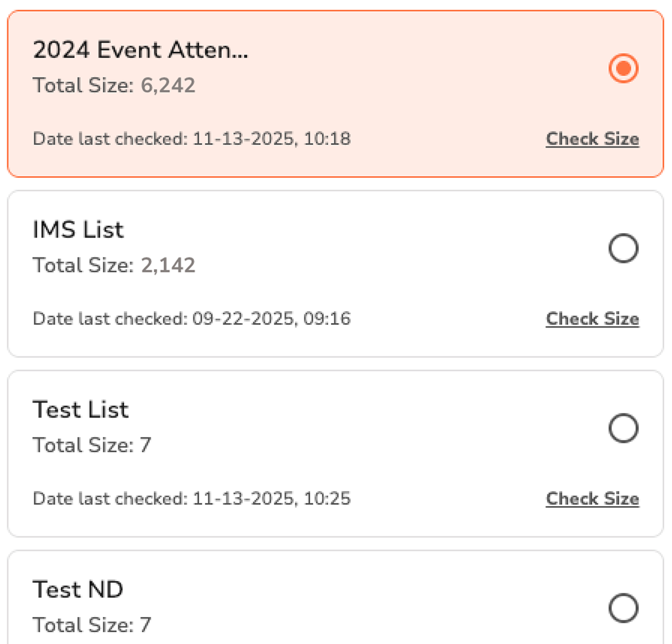The width and height of the screenshot is (672, 644).
Task: Click the IMS List title
Action: pos(78,230)
